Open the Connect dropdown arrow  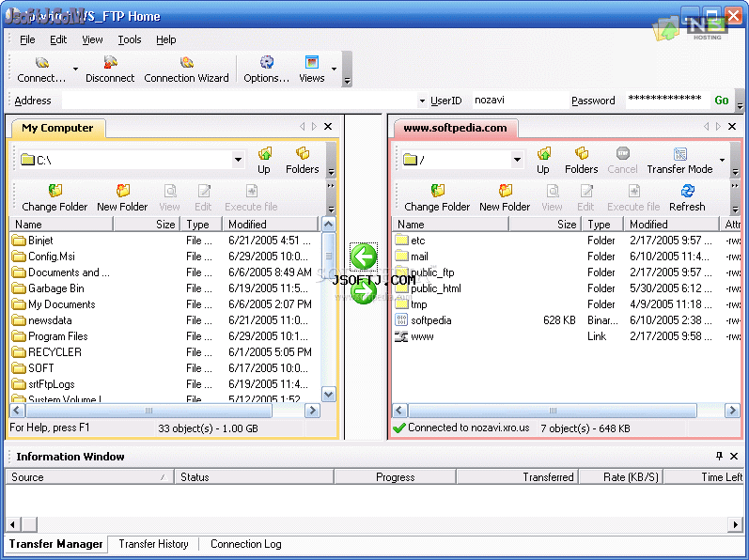click(75, 70)
